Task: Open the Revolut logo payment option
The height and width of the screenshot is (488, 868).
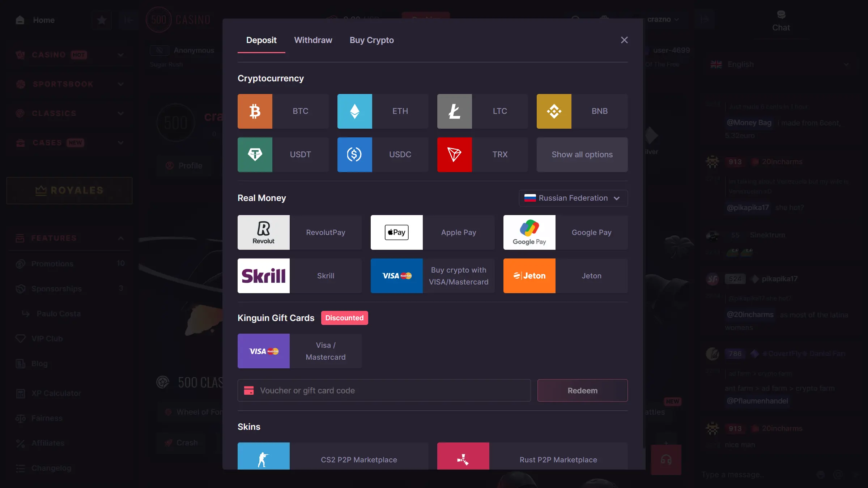Action: pos(264,232)
